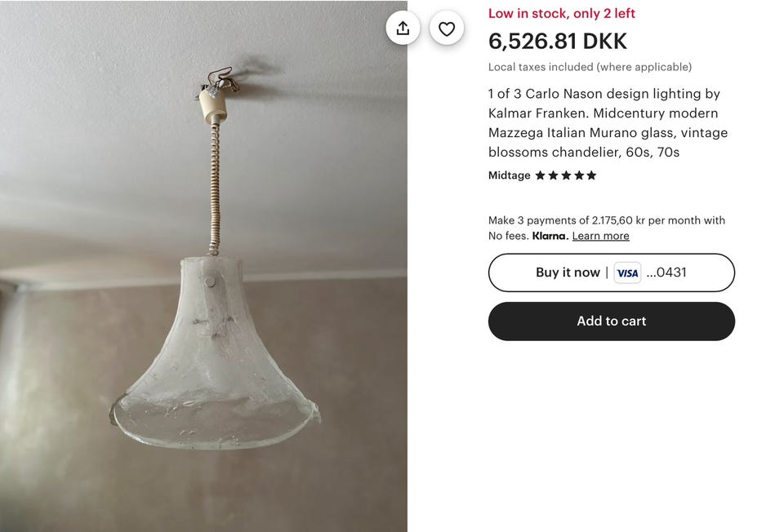The image size is (784, 532).
Task: Click the share icon on the product photo
Action: point(403,29)
